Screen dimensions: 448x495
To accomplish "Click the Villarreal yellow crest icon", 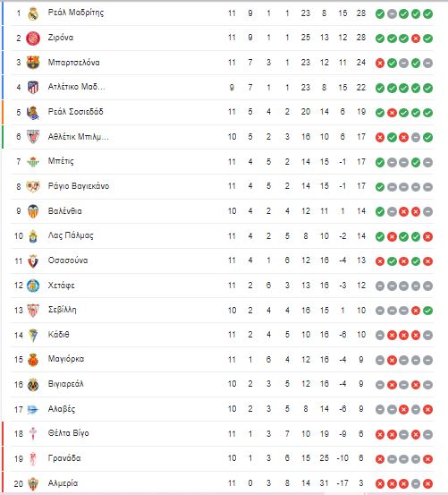I will (x=33, y=385).
